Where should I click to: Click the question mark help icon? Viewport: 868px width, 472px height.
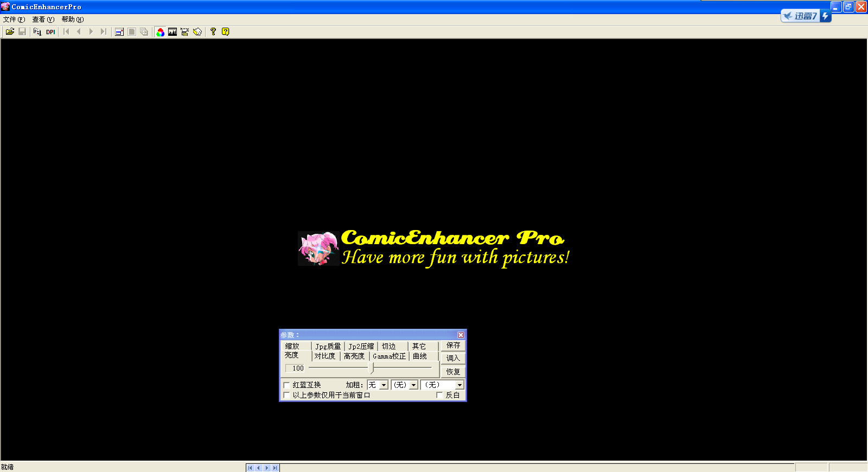click(213, 32)
